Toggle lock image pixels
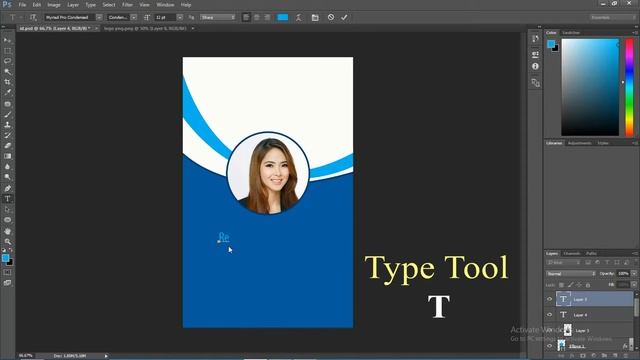 571,284
